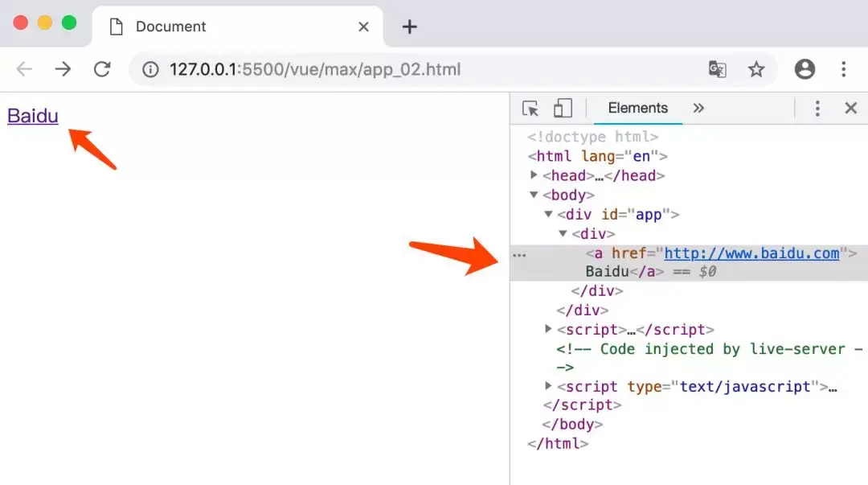Expand the script type="text/javascript" node
The height and width of the screenshot is (485, 868).
548,386
